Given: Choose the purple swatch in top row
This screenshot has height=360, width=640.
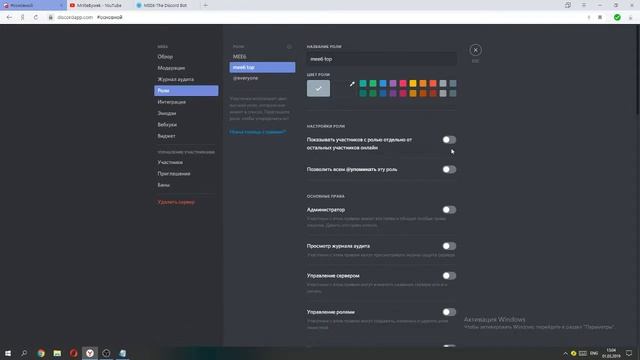Looking at the screenshot, I should click(x=393, y=84).
